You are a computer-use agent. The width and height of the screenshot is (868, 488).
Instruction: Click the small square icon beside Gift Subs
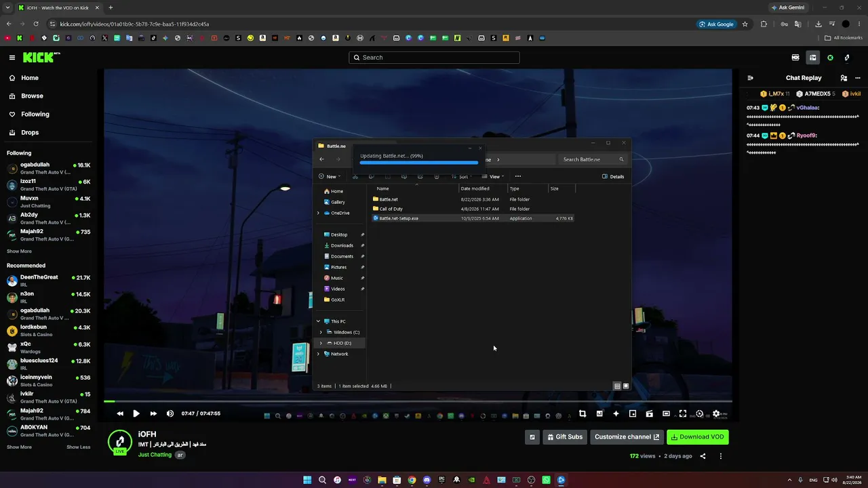(532, 437)
